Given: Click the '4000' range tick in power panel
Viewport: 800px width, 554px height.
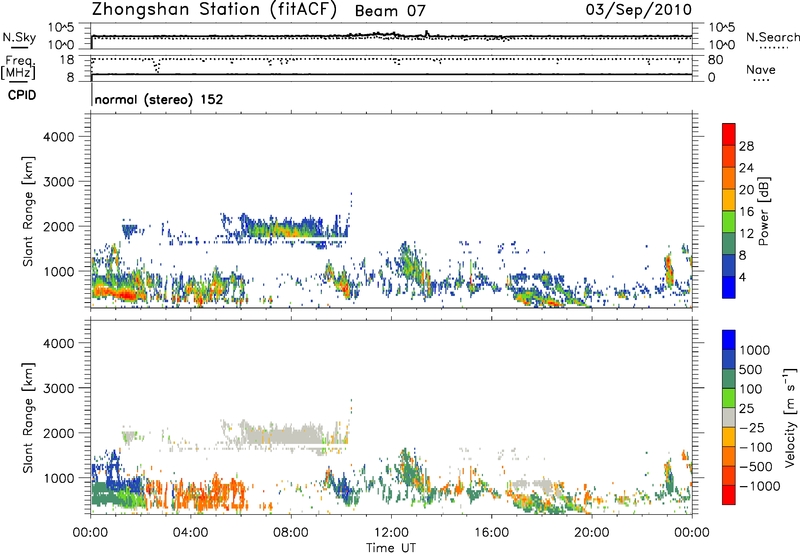Looking at the screenshot, I should (59, 137).
